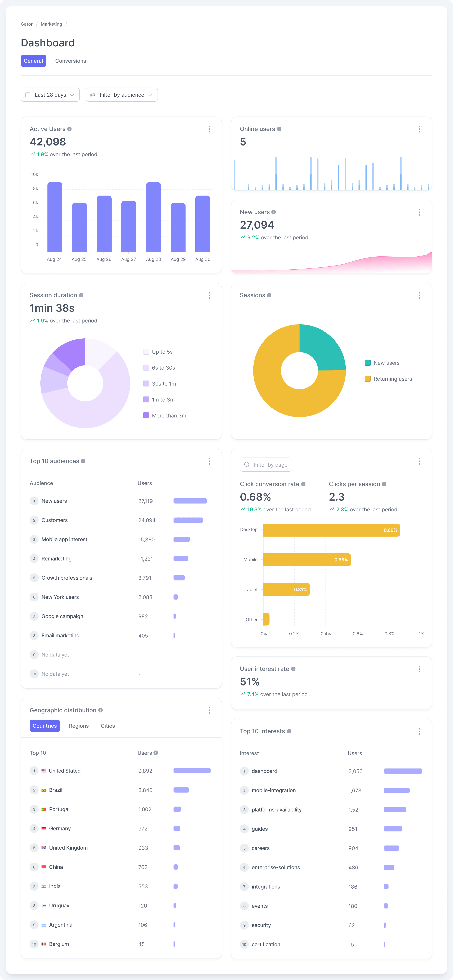453x980 pixels.
Task: Open New users card options menu
Action: click(420, 212)
